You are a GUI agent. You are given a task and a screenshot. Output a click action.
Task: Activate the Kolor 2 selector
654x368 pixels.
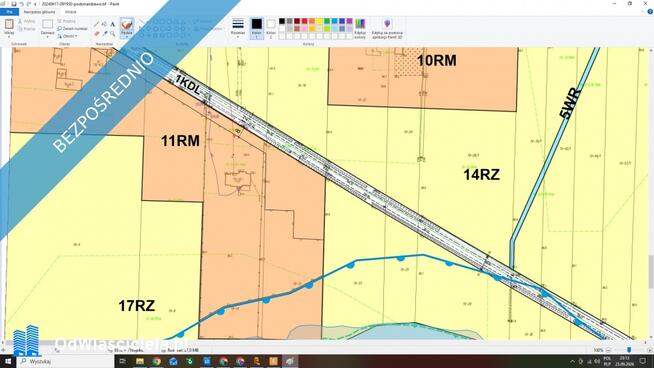pos(271,28)
